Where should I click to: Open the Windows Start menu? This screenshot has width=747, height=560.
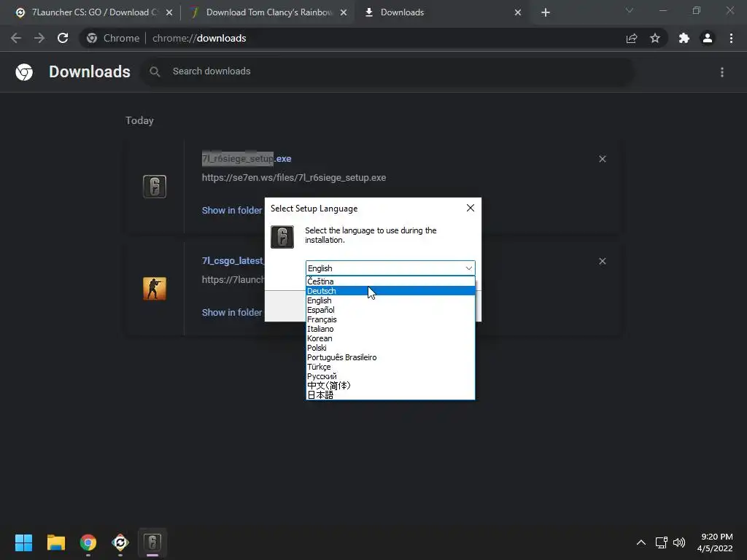pyautogui.click(x=23, y=542)
